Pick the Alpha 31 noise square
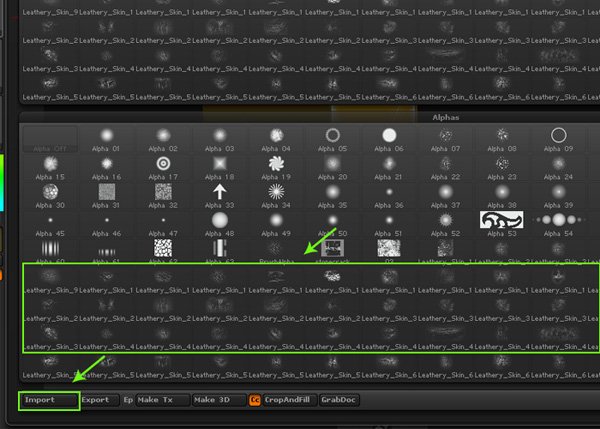Screen dimensions: 600x429 (x=106, y=197)
